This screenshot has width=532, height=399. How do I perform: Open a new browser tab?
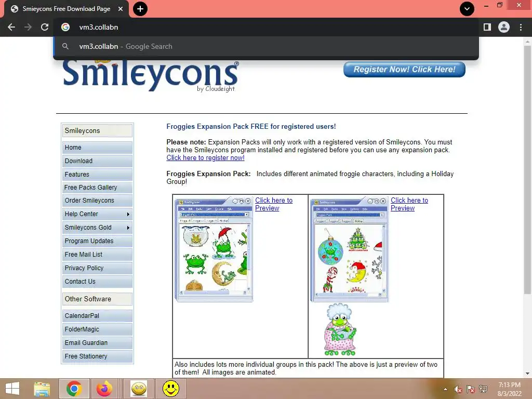point(140,9)
